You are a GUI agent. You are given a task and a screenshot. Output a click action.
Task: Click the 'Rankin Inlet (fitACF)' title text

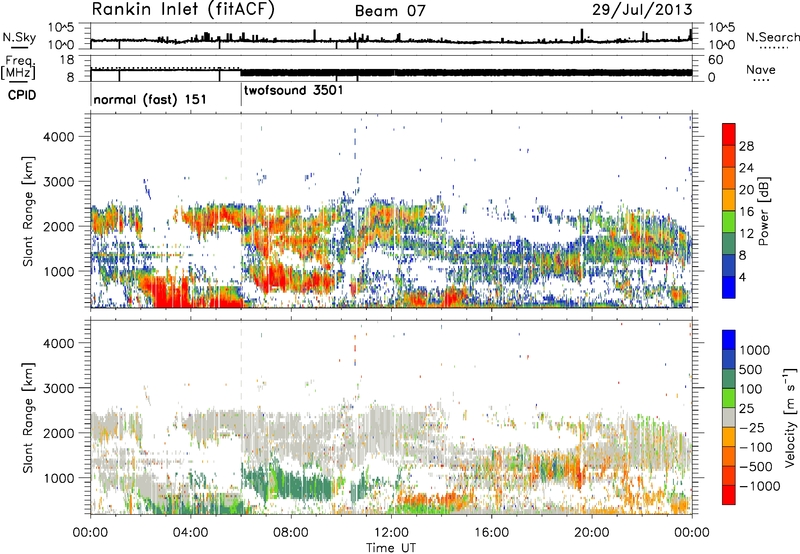(x=183, y=10)
